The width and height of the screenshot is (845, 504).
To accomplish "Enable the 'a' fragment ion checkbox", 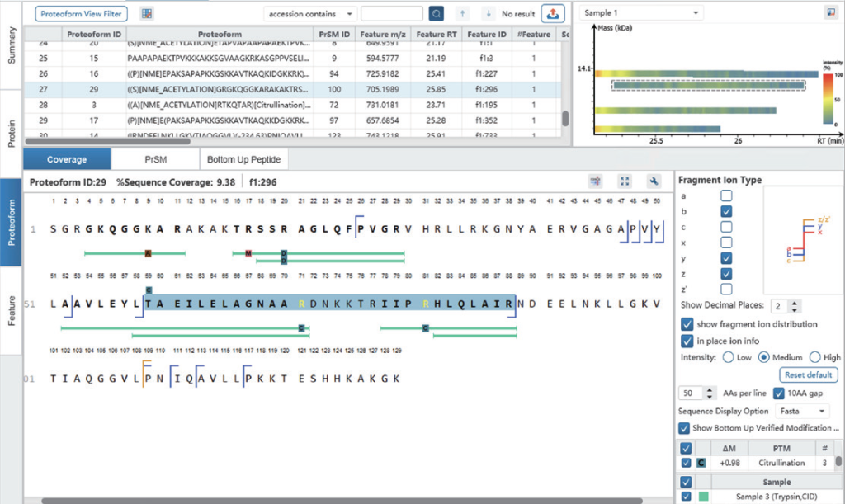I will point(727,195).
